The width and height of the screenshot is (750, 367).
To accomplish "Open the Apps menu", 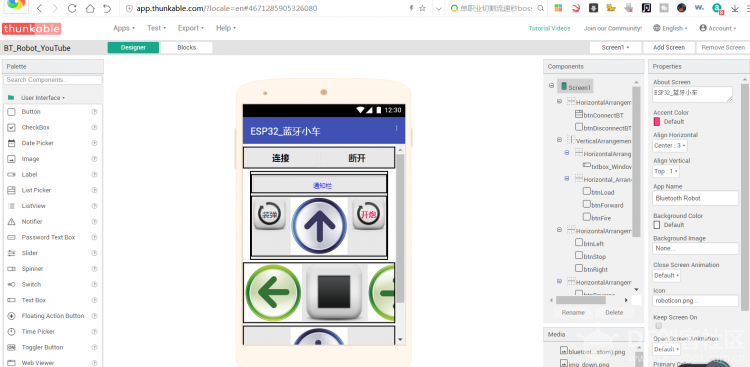I will (124, 28).
